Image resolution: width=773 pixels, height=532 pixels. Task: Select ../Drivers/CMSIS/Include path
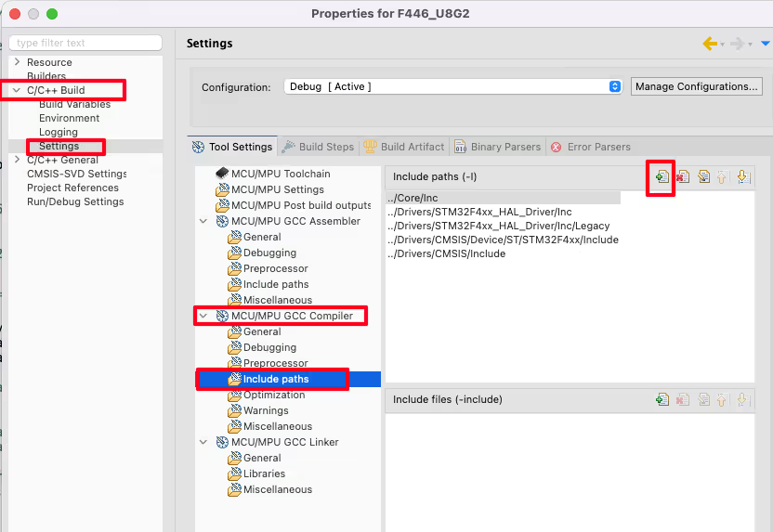447,253
